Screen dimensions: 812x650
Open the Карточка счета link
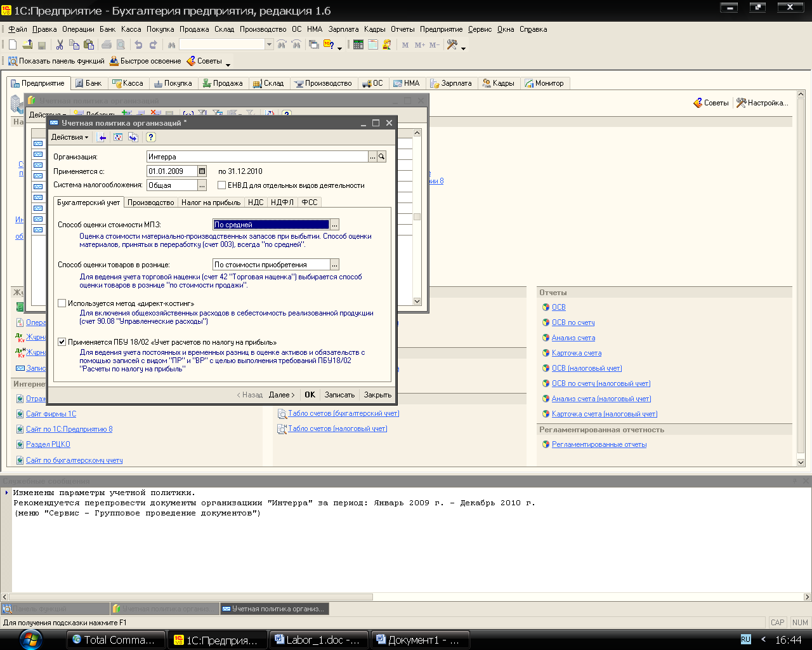click(576, 353)
